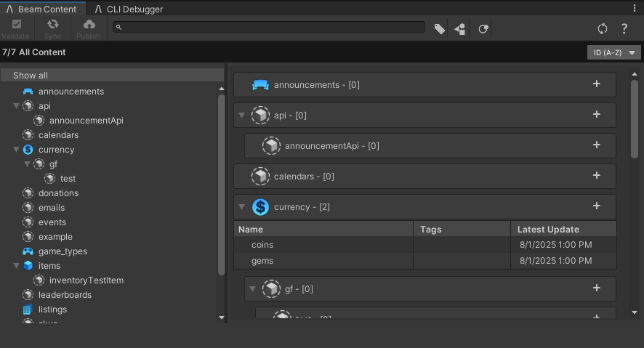This screenshot has width=644, height=348.
Task: Add new content to announcements with plus
Action: click(x=597, y=84)
